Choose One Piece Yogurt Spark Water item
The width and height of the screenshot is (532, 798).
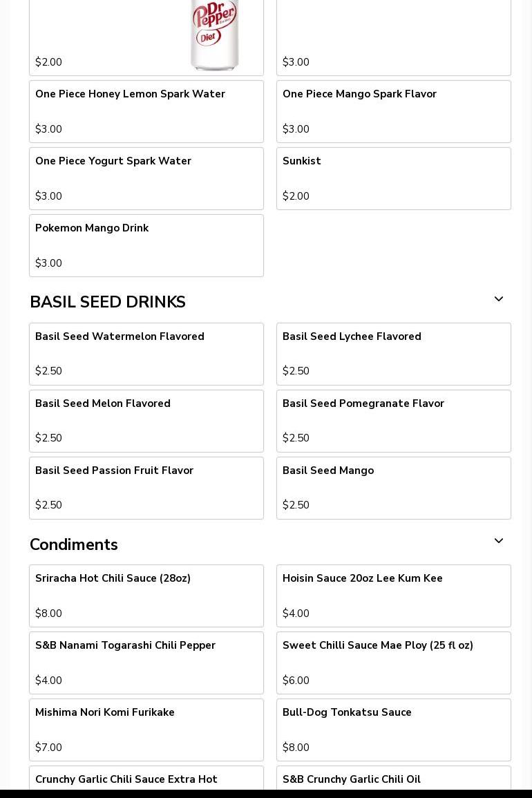pyautogui.click(x=146, y=179)
